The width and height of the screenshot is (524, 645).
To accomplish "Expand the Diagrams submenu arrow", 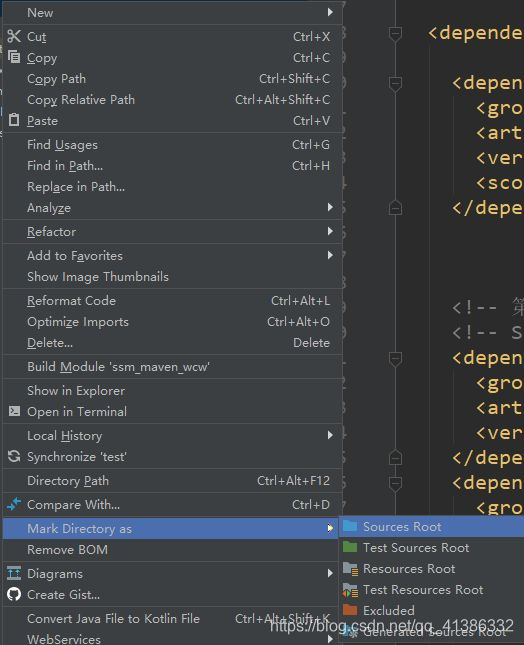I will point(330,573).
